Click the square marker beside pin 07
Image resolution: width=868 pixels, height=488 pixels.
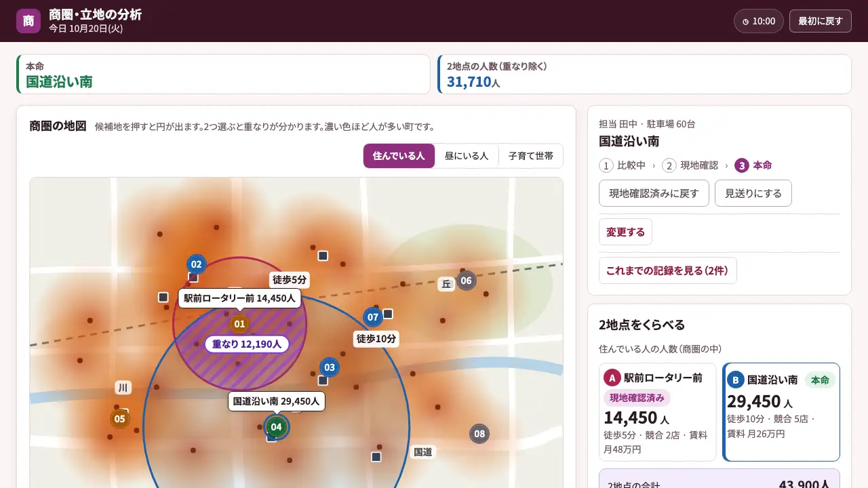(388, 314)
